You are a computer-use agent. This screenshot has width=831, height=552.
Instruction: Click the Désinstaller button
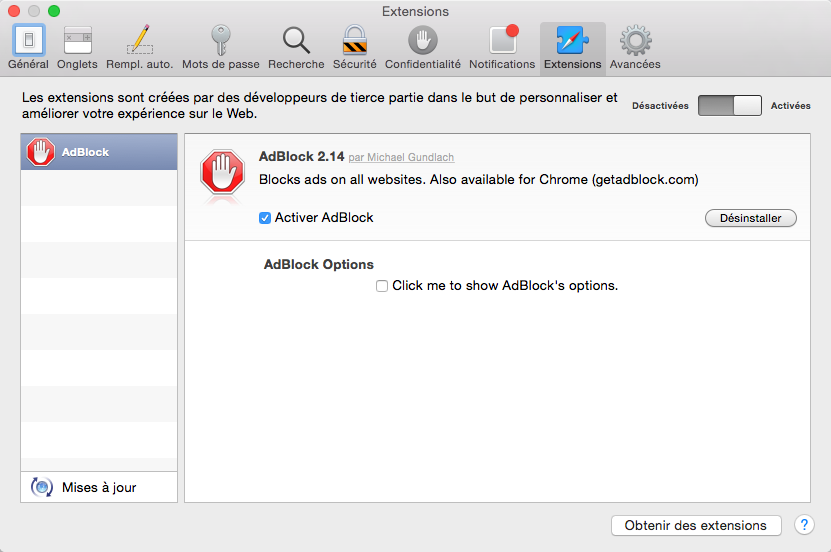(750, 218)
